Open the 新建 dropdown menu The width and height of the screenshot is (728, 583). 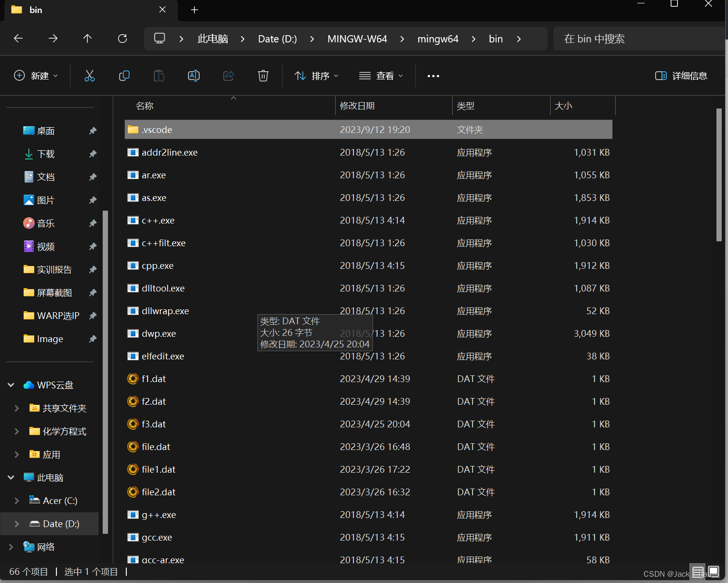click(36, 76)
